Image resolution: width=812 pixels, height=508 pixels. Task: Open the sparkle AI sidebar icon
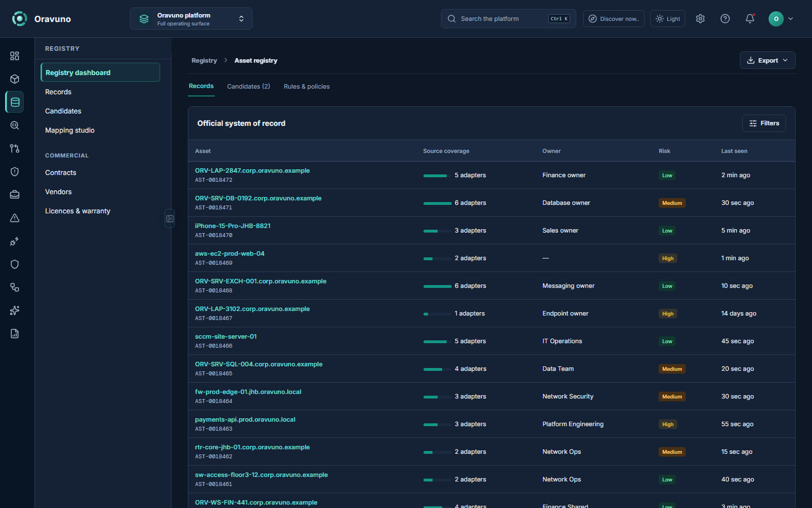click(x=15, y=310)
